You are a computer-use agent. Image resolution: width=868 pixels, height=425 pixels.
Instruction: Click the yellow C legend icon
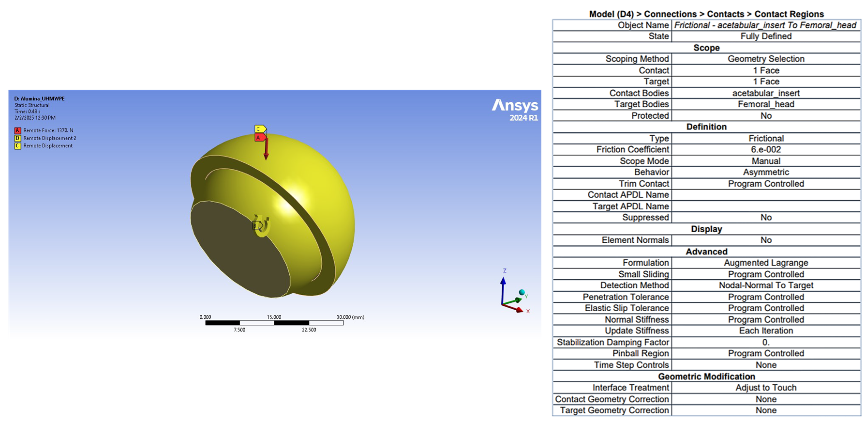[17, 146]
